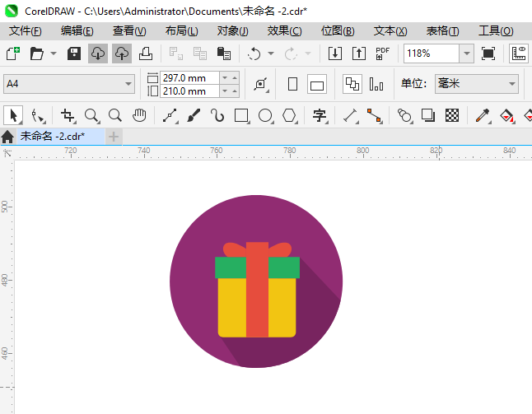Toggle full-screen preview icon
The height and width of the screenshot is (414, 532).
point(488,53)
